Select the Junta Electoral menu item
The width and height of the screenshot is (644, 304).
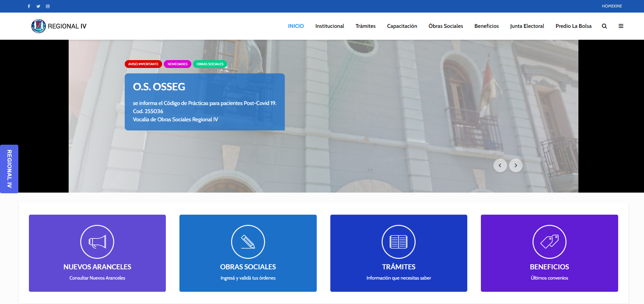[527, 26]
